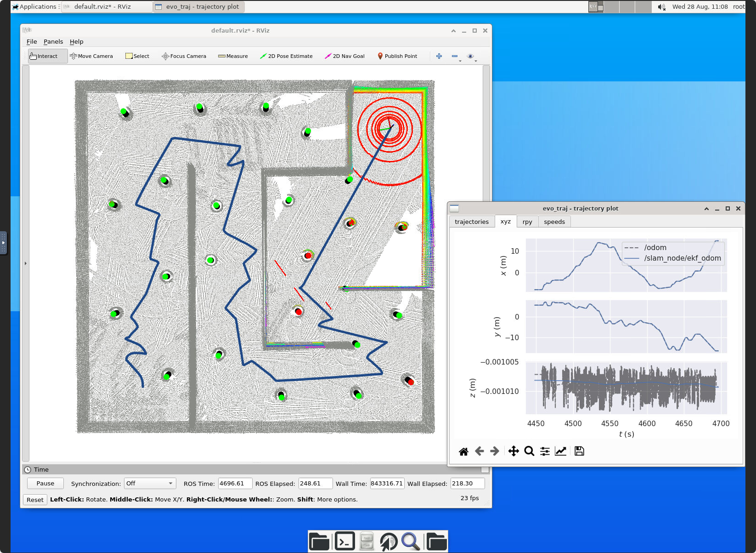
Task: Reset plot view with the home icon
Action: point(463,451)
